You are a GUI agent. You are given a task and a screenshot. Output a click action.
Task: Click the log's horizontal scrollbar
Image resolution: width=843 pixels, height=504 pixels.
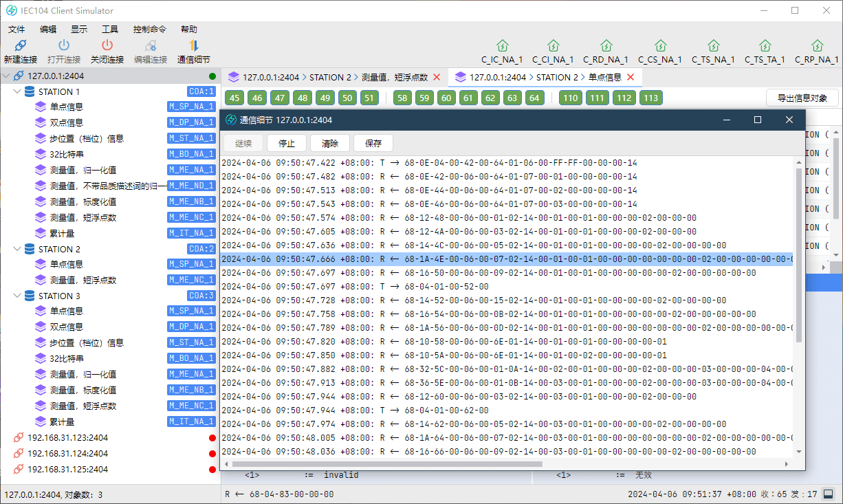[x=382, y=463]
